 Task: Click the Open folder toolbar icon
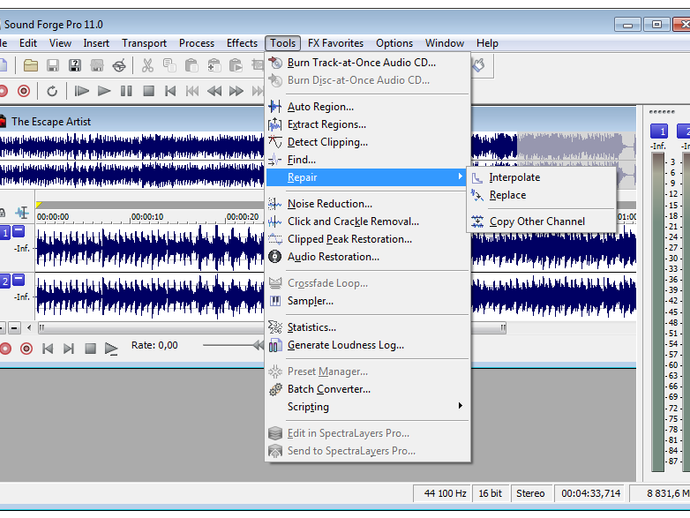(30, 66)
